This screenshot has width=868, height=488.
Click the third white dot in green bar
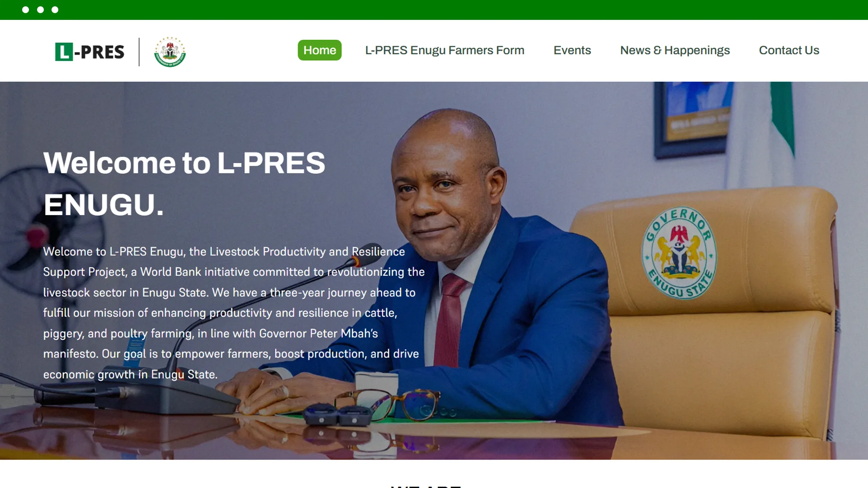(55, 9)
